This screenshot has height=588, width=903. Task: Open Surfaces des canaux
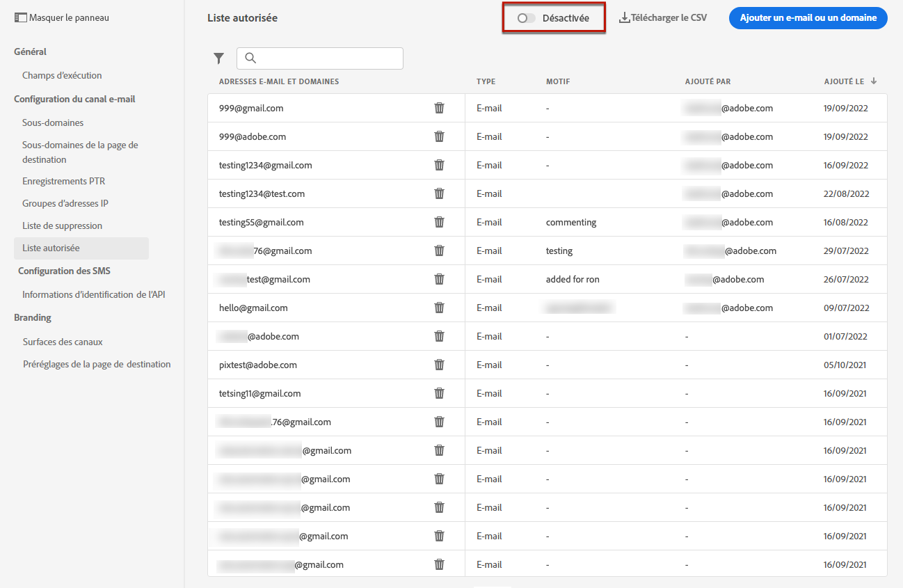pyautogui.click(x=63, y=342)
